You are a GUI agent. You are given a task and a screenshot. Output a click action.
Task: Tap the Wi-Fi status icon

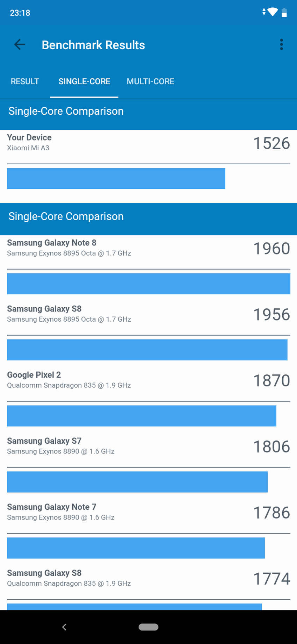[x=272, y=12]
